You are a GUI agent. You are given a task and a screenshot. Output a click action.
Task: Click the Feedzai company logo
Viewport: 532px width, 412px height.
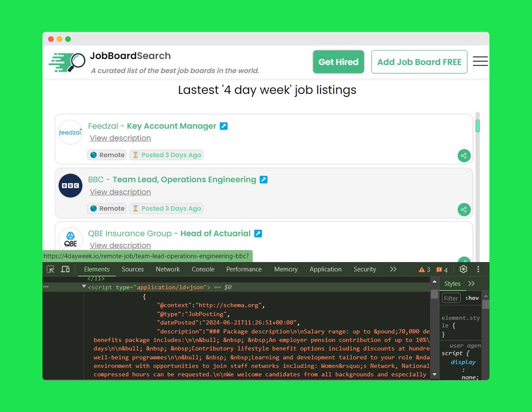tap(70, 132)
